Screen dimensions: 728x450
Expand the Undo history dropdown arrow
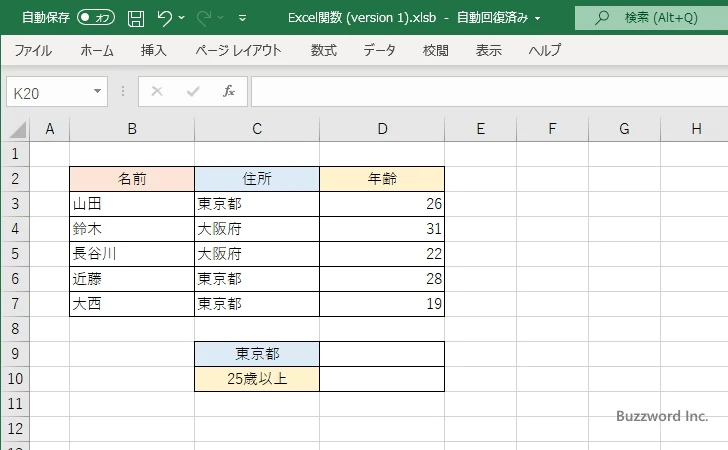click(182, 18)
